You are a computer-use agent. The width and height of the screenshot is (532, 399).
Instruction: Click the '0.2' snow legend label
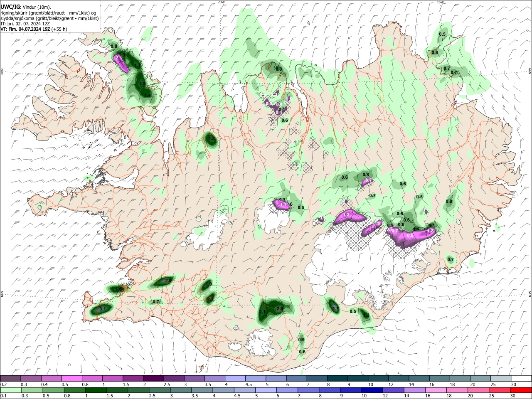pyautogui.click(x=3, y=384)
